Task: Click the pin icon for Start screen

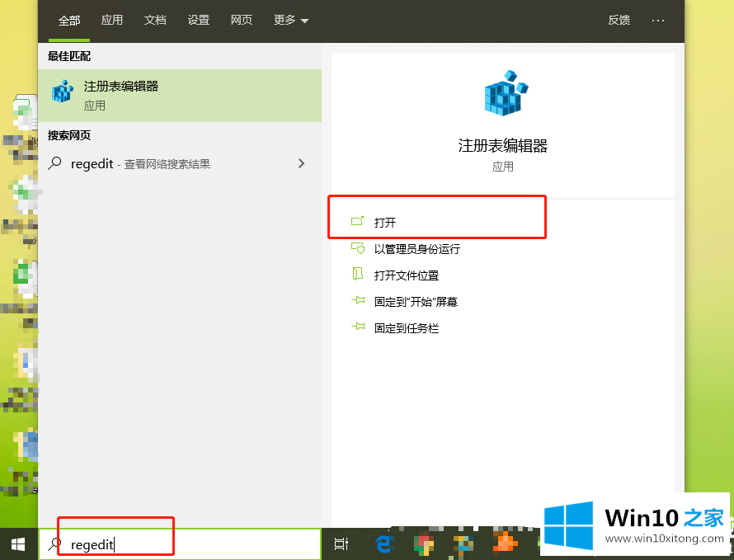Action: [358, 299]
